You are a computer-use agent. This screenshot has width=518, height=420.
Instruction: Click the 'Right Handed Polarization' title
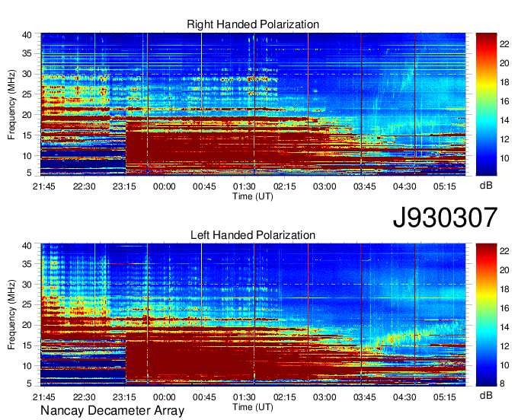[253, 24]
